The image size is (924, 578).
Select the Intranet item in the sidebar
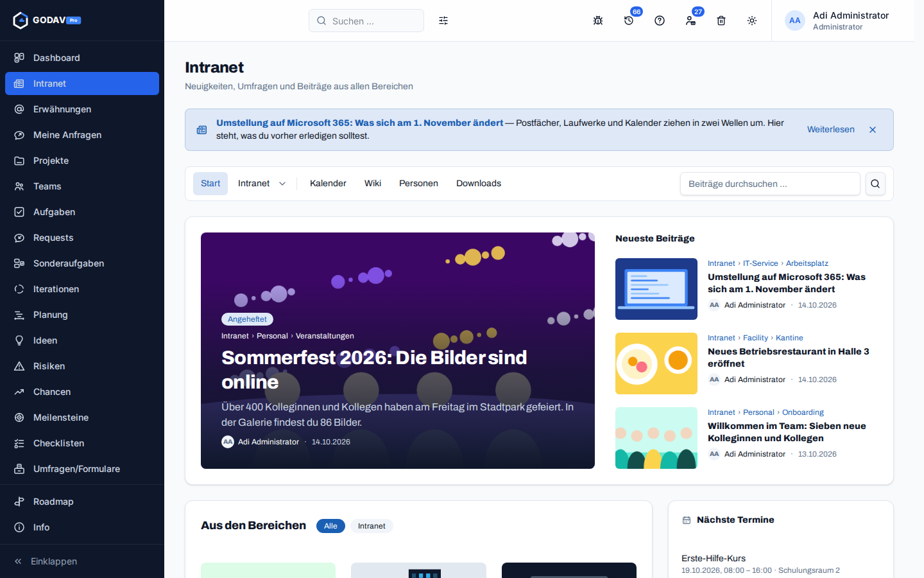pos(82,83)
